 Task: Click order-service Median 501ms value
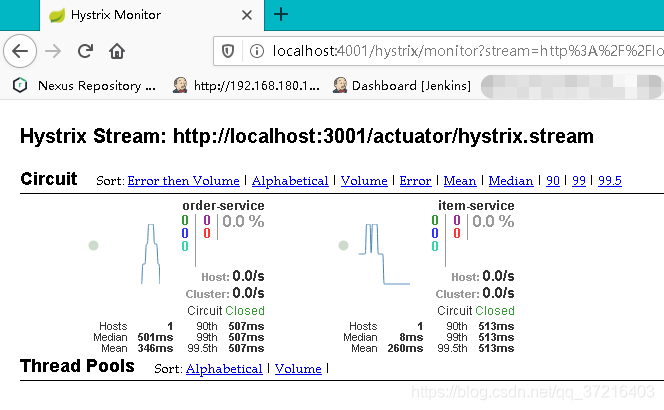[x=155, y=338]
